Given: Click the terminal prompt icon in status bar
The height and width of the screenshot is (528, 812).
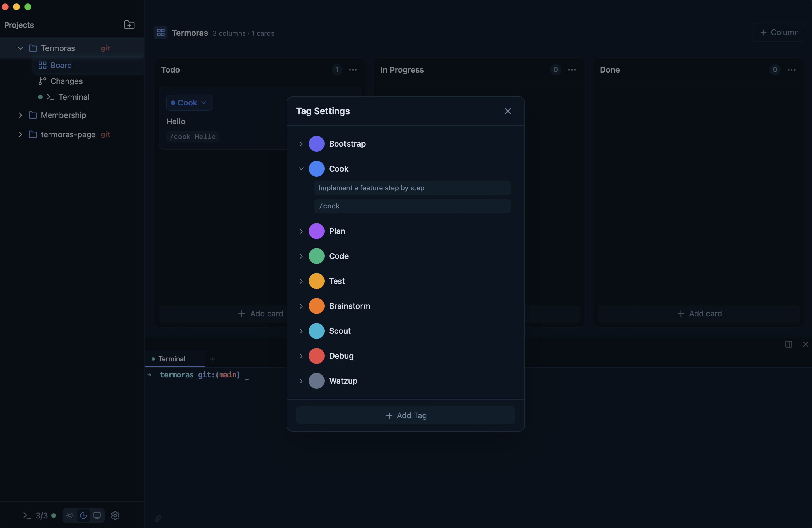Looking at the screenshot, I should 27,516.
